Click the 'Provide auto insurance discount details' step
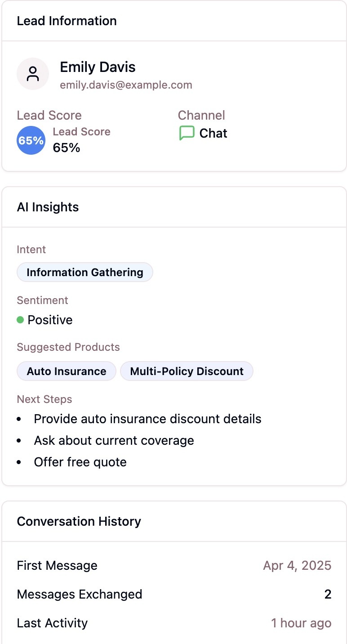The width and height of the screenshot is (347, 644). tap(147, 419)
